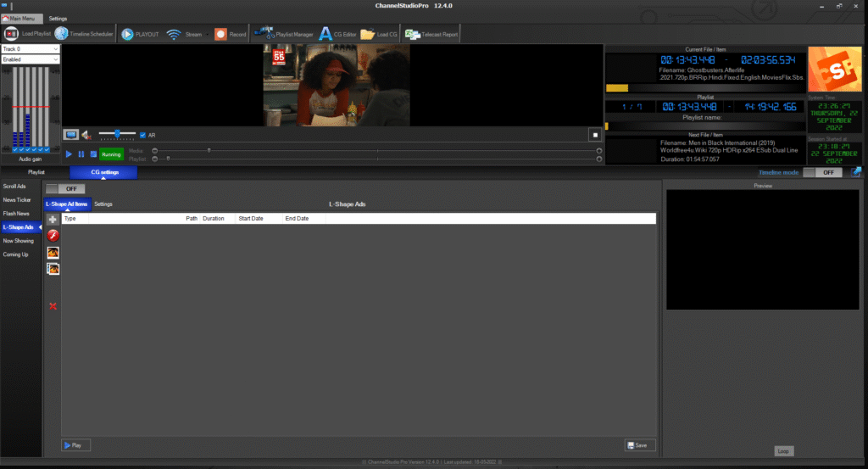Click the monitor preview display icon
This screenshot has width=868, height=469.
[x=71, y=135]
